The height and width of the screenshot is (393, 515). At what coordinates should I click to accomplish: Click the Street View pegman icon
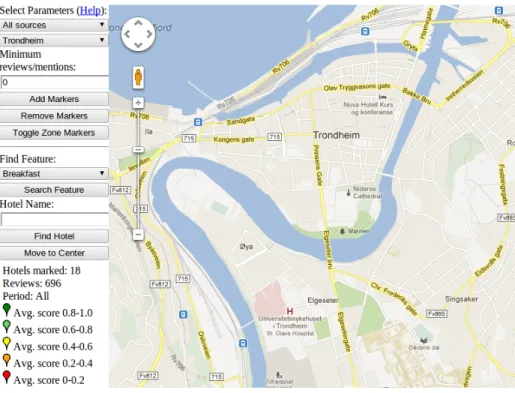coord(138,77)
